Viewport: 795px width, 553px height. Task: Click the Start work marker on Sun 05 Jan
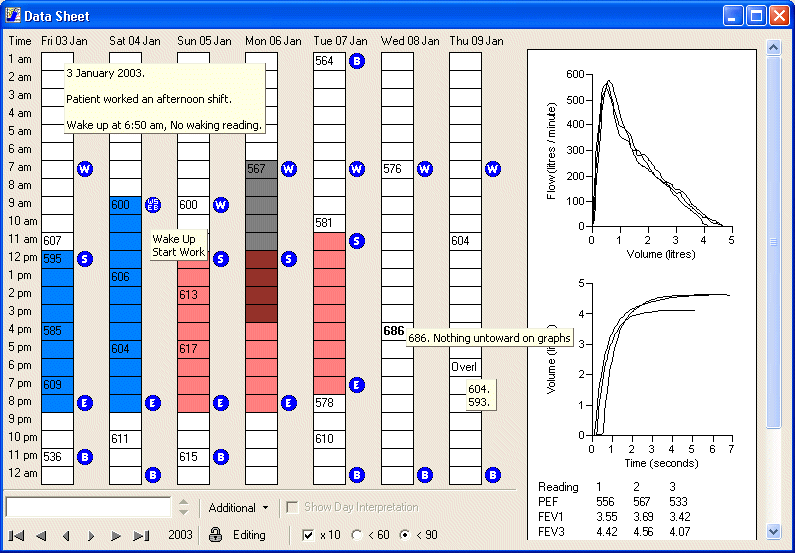(221, 260)
